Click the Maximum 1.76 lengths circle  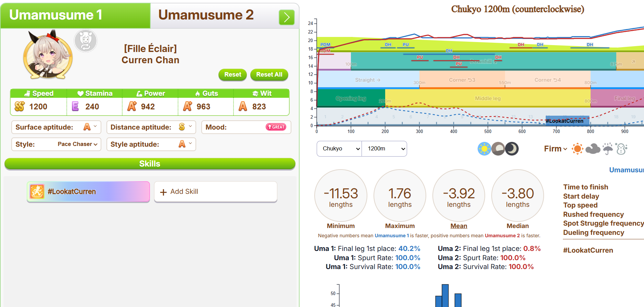(x=400, y=196)
